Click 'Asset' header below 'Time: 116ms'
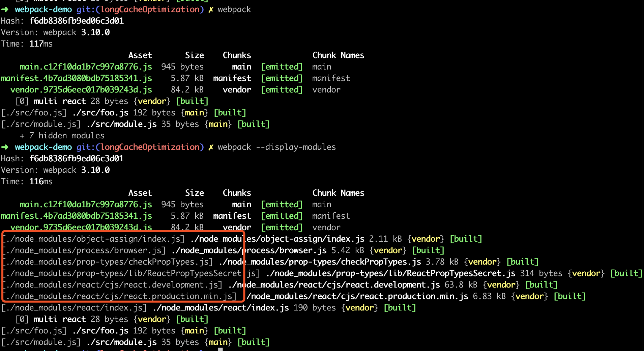The image size is (644, 351). click(x=140, y=193)
